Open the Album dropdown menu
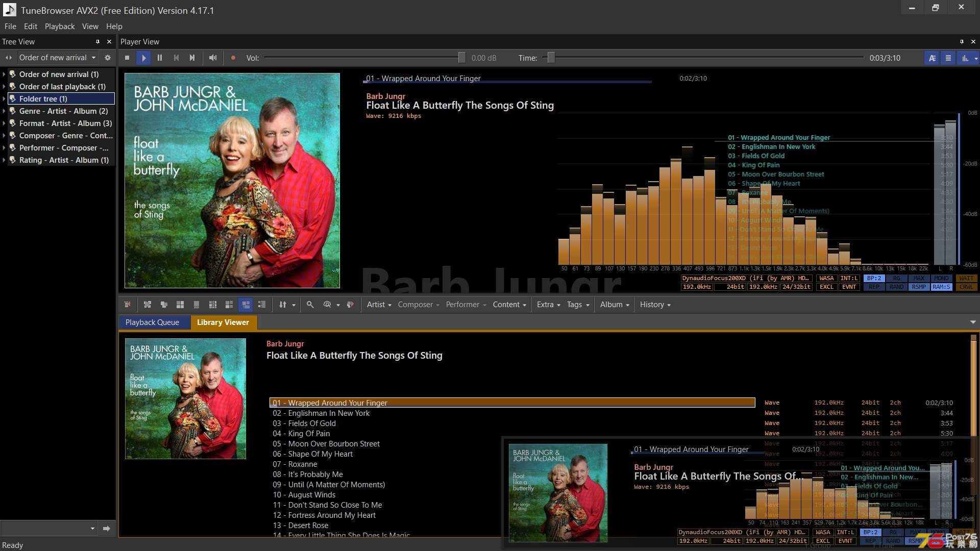The height and width of the screenshot is (551, 980). click(x=615, y=305)
